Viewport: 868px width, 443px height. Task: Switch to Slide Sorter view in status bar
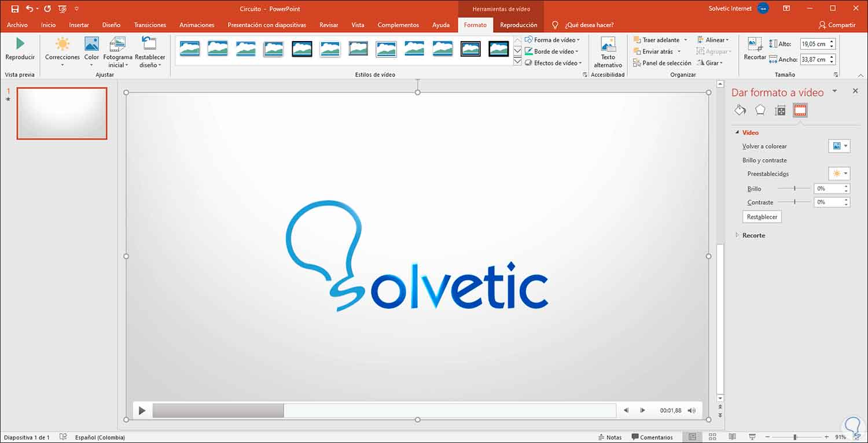tap(712, 437)
